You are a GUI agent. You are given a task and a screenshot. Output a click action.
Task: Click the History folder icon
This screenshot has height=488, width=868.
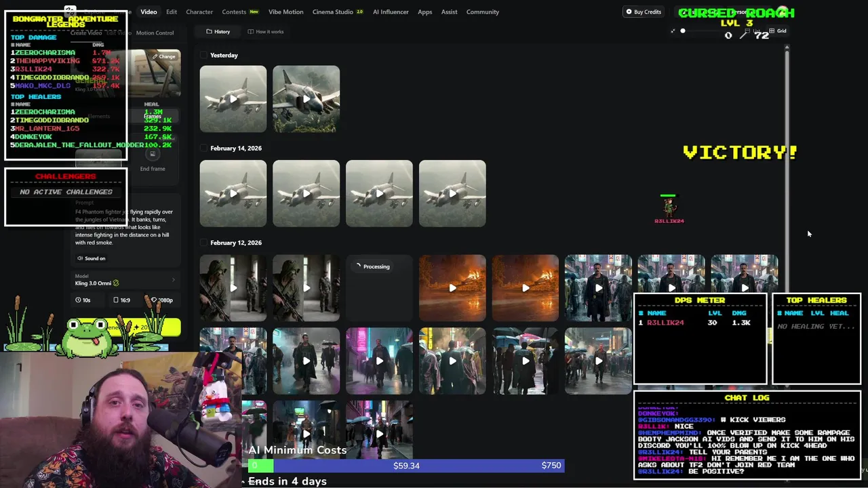pos(209,32)
